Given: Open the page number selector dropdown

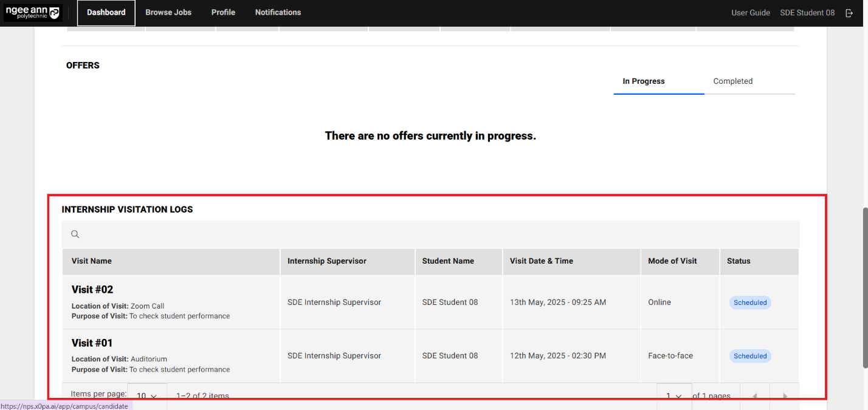Looking at the screenshot, I should (673, 395).
